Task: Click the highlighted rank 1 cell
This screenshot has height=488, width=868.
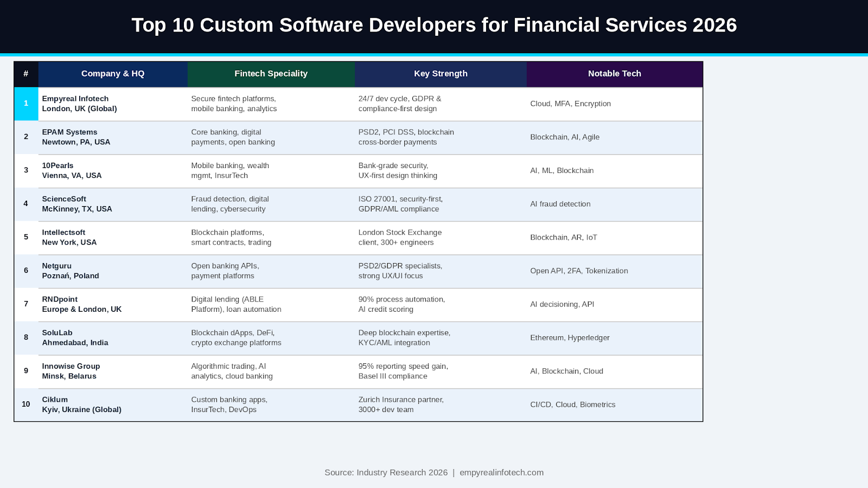Action: pyautogui.click(x=26, y=104)
